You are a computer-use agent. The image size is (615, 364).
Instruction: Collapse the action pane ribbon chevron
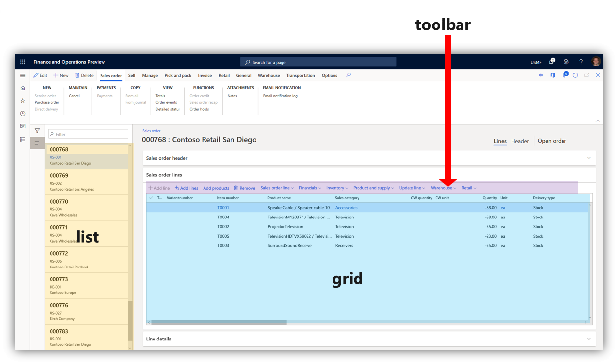598,121
